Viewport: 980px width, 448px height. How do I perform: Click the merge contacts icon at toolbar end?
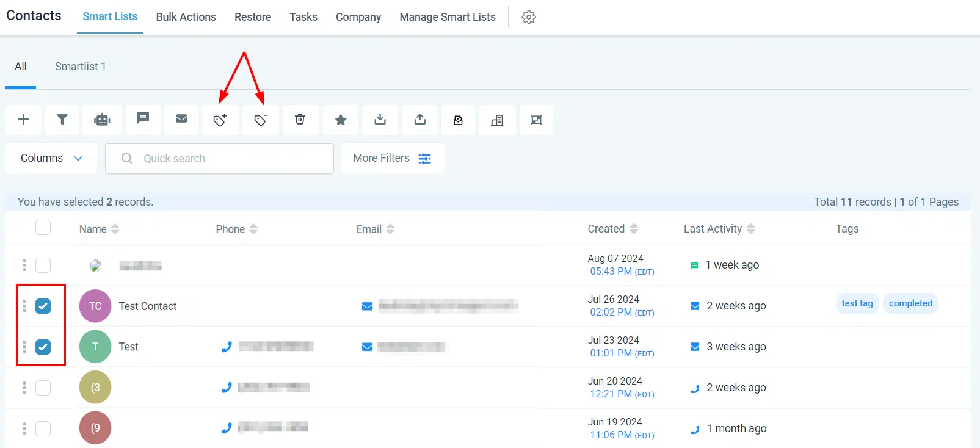(536, 120)
